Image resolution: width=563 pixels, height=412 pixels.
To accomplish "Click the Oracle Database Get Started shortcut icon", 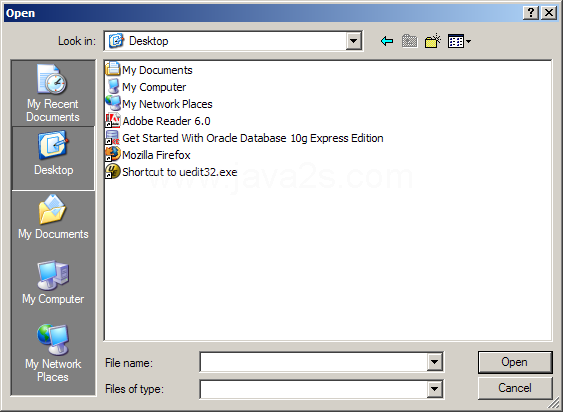I will 113,138.
